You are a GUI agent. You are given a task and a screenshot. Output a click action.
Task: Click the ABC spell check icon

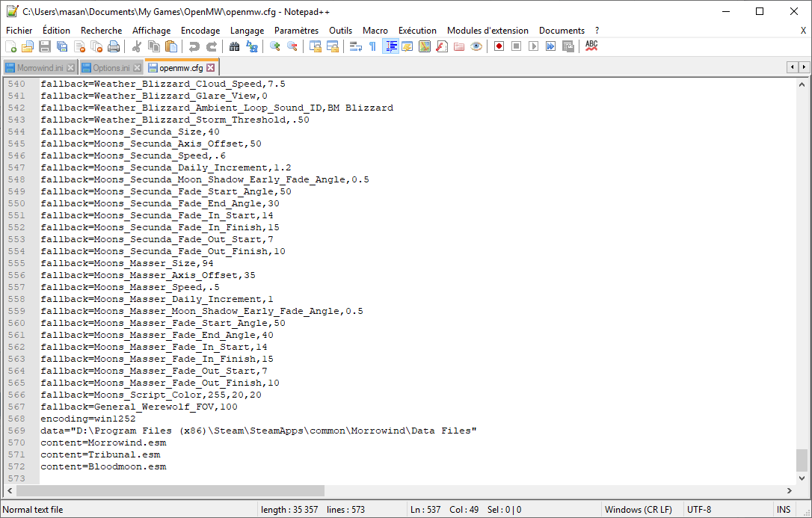coord(591,46)
